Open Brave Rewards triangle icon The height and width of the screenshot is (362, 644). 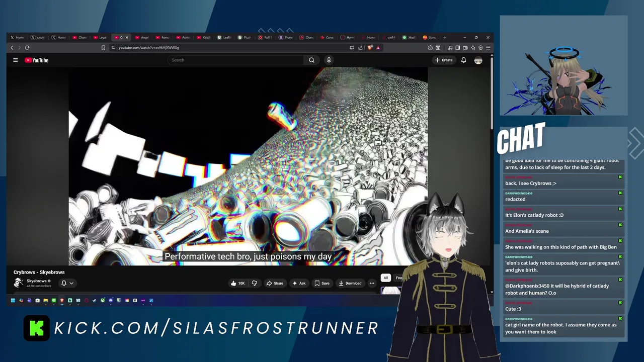[x=378, y=47]
